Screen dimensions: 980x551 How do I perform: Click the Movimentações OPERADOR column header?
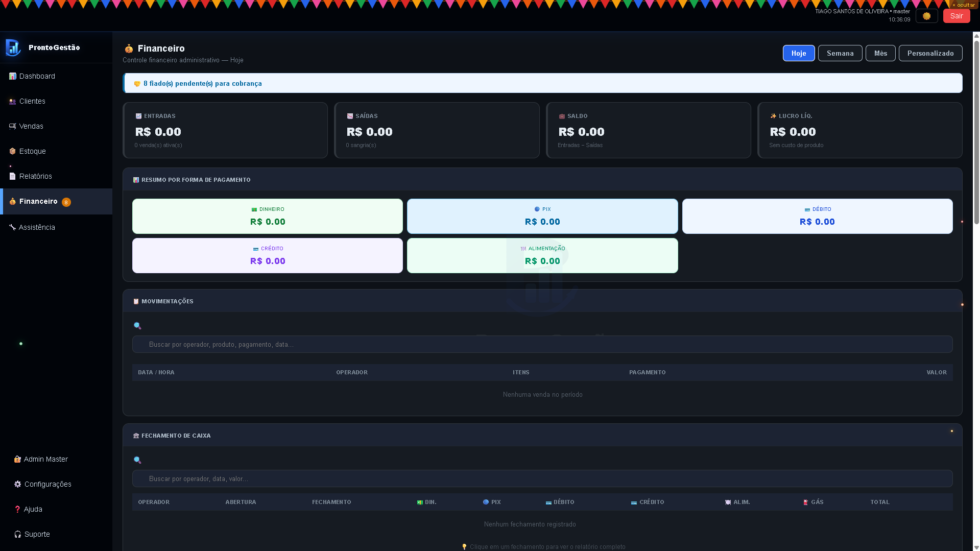[352, 372]
